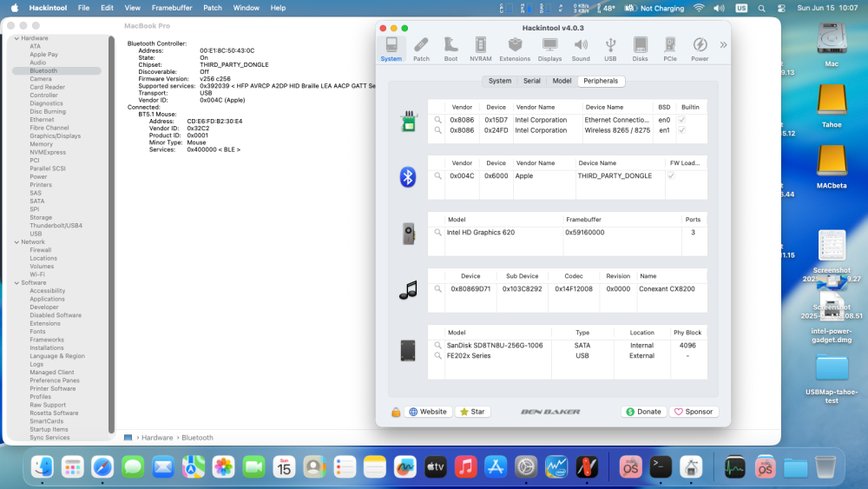Open the Window menu in menu bar
868x489 pixels.
click(x=246, y=8)
